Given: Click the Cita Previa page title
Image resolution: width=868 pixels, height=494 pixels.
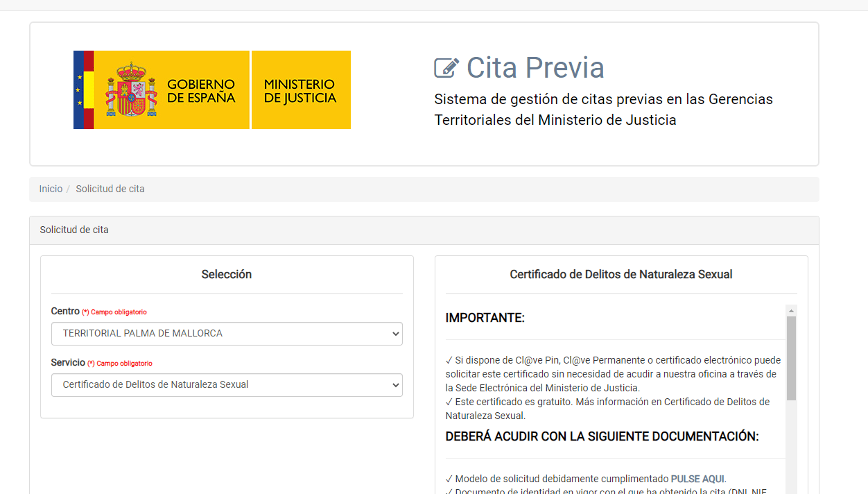Looking at the screenshot, I should (x=535, y=67).
